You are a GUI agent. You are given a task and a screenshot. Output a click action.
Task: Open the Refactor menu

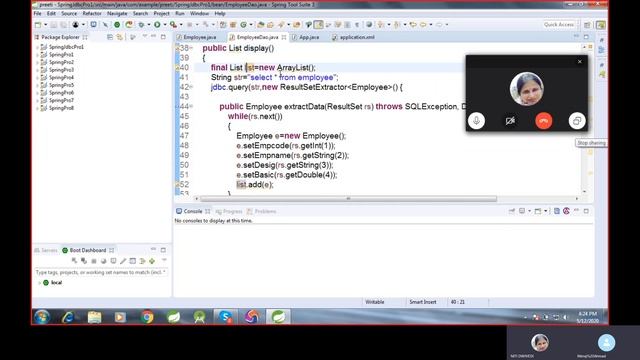[92, 13]
